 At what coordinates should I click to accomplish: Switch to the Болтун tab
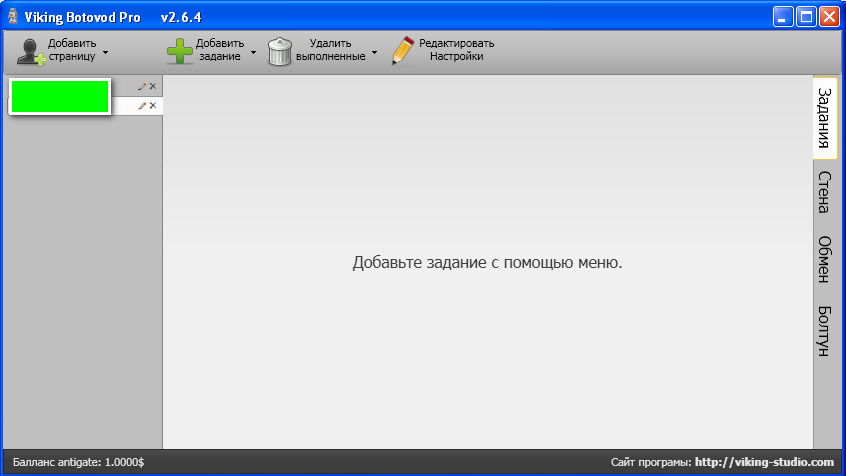825,331
